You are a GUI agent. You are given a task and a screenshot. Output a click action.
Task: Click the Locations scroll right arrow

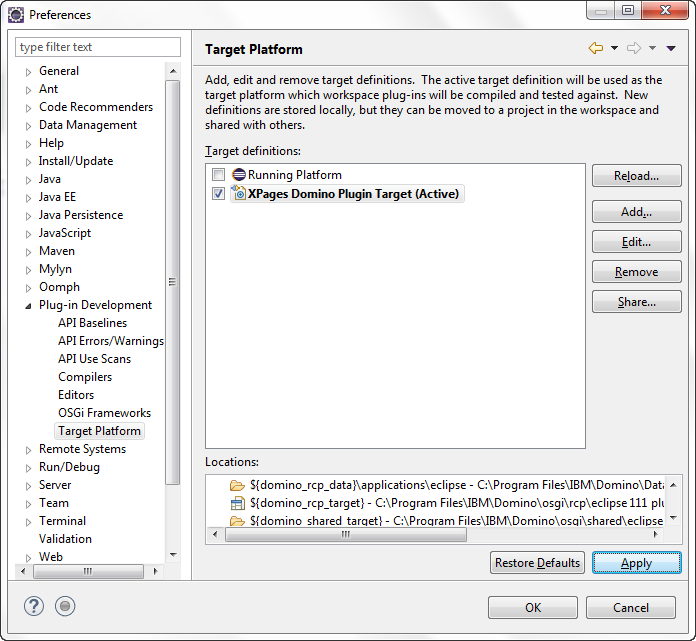(656, 534)
